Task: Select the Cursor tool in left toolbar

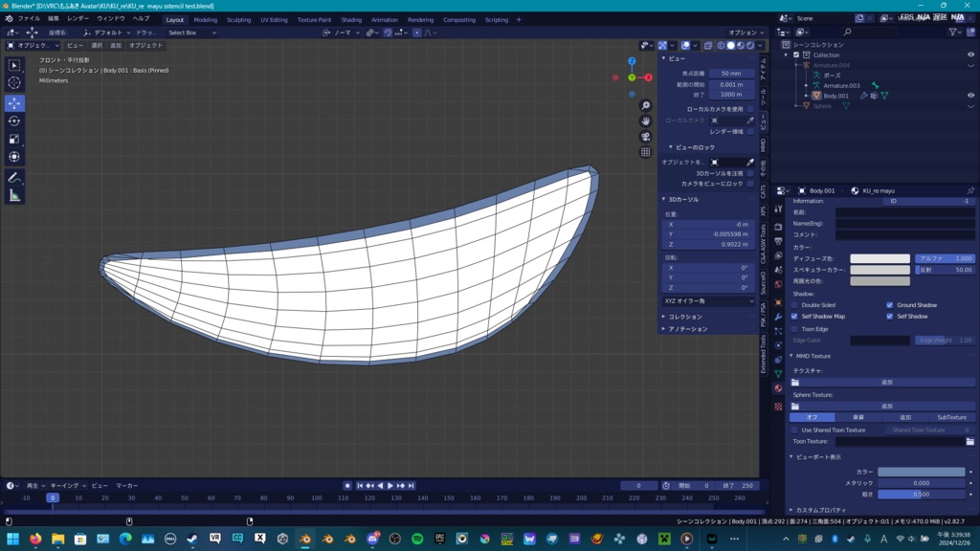Action: pos(14,83)
